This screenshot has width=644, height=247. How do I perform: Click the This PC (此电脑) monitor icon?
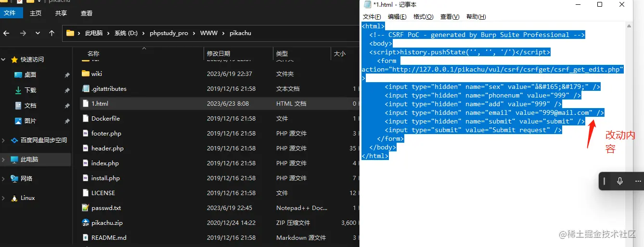(x=14, y=159)
